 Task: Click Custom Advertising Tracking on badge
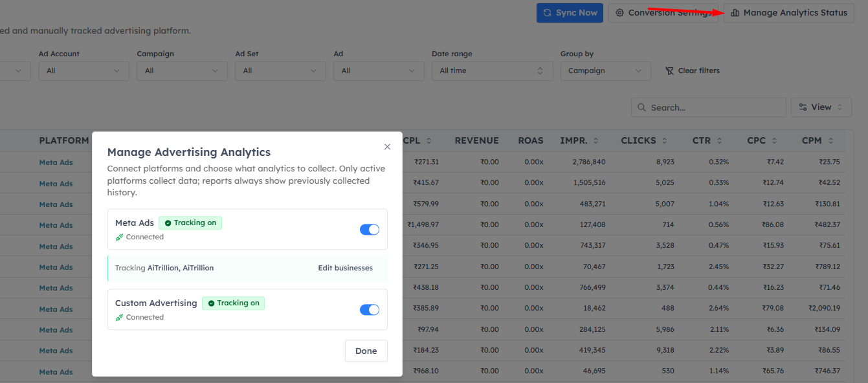pyautogui.click(x=233, y=303)
